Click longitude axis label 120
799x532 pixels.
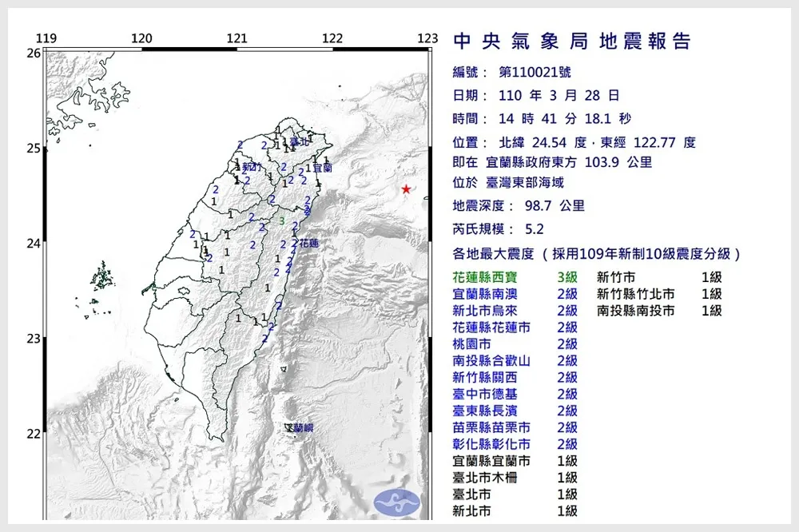coord(141,38)
